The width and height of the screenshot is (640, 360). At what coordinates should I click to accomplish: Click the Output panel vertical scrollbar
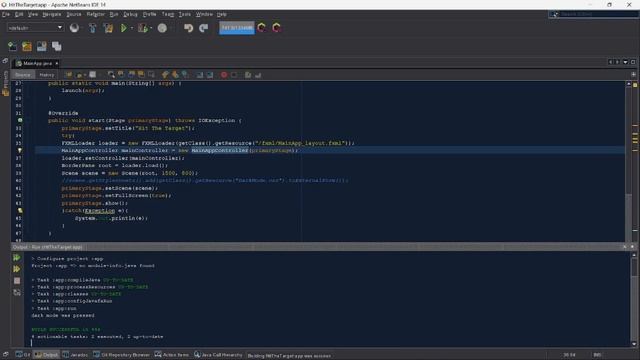click(634, 299)
